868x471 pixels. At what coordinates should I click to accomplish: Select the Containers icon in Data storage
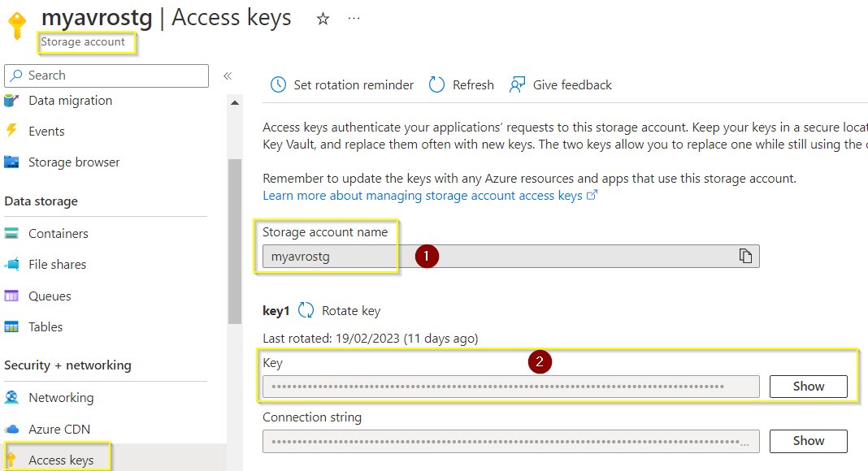click(11, 234)
